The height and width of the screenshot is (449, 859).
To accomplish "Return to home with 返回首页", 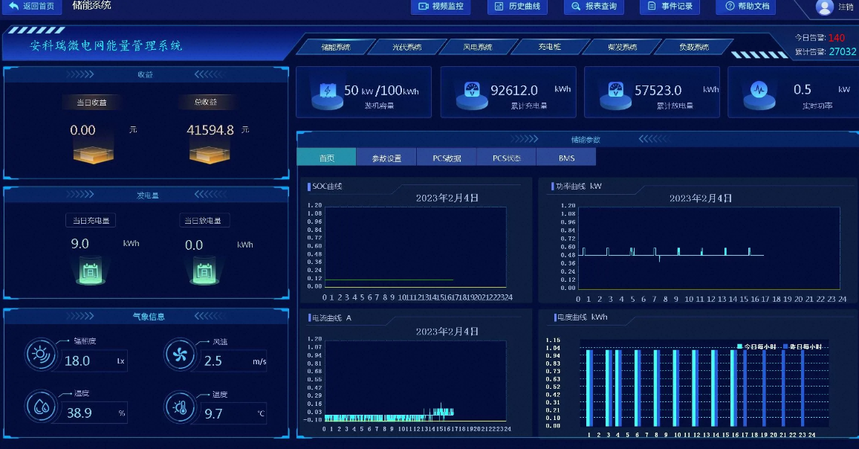I will (x=32, y=6).
